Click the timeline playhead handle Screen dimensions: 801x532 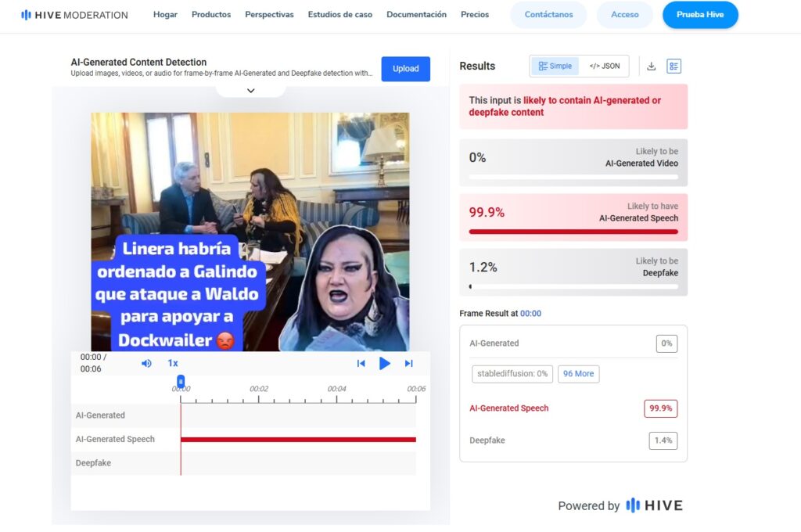pos(181,381)
